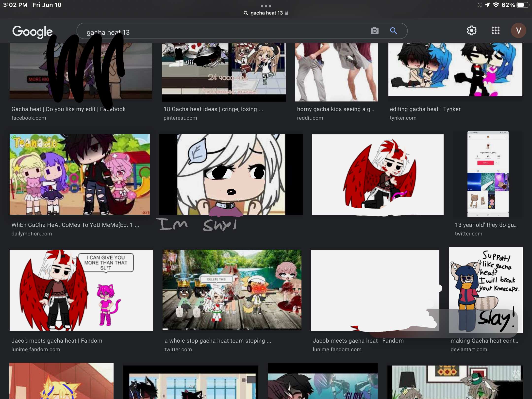Click the Google logo
Screen dimensions: 532x399
tap(33, 32)
